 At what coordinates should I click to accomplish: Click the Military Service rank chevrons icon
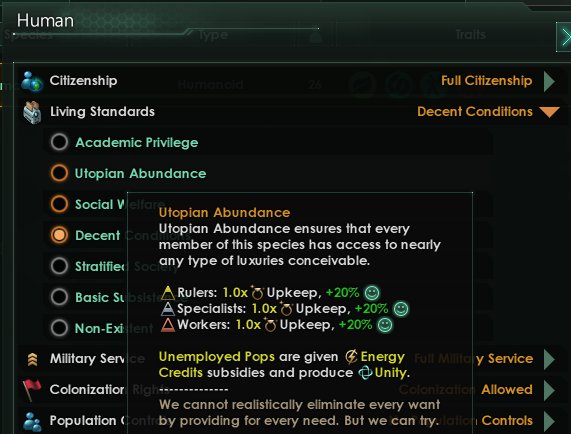32,359
